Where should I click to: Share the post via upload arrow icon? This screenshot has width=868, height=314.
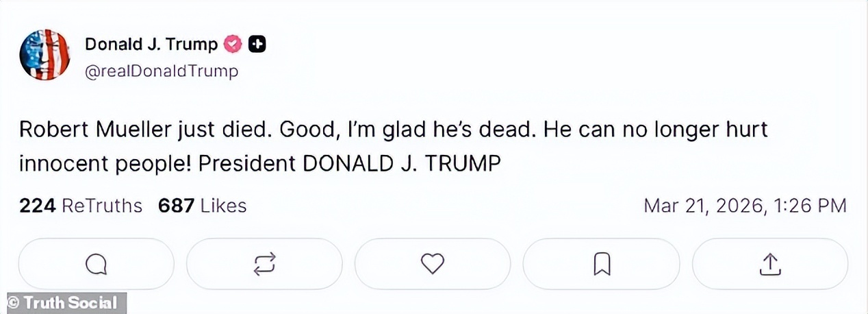[769, 263]
